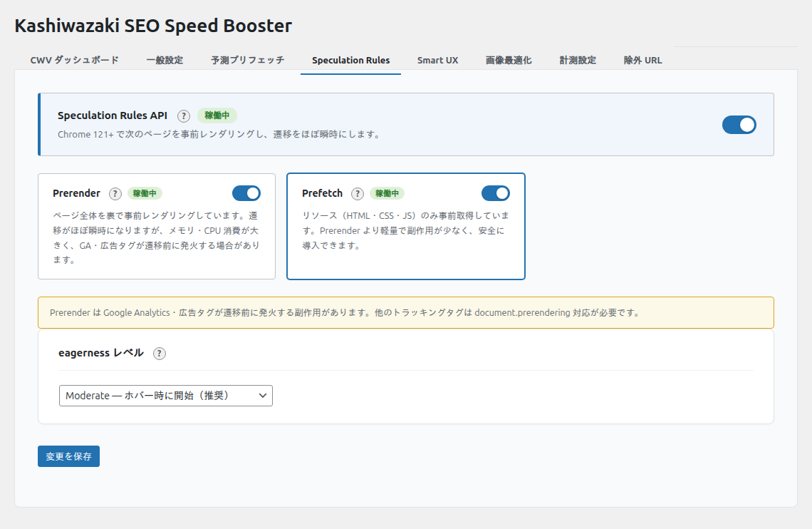Go to the 予測プリフェッチ tab
Image resolution: width=812 pixels, height=529 pixels.
[248, 61]
